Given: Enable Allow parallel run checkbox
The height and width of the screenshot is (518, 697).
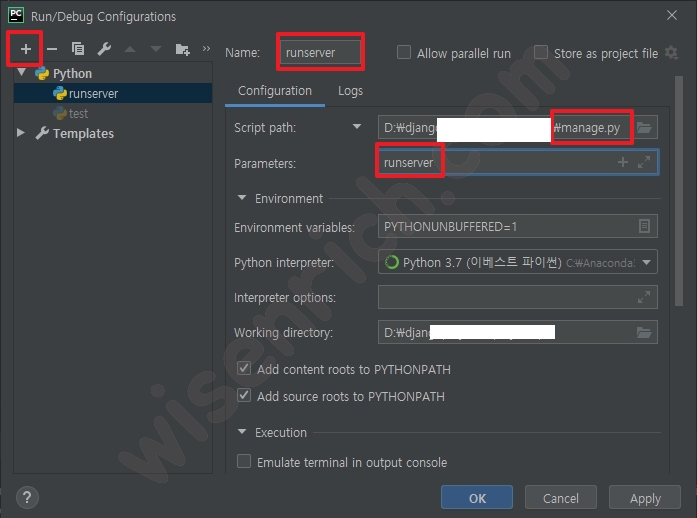Looking at the screenshot, I should click(404, 52).
